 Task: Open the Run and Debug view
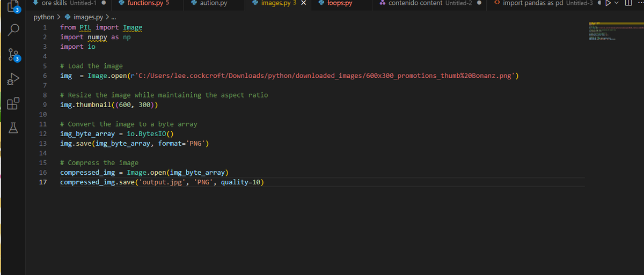pos(14,79)
